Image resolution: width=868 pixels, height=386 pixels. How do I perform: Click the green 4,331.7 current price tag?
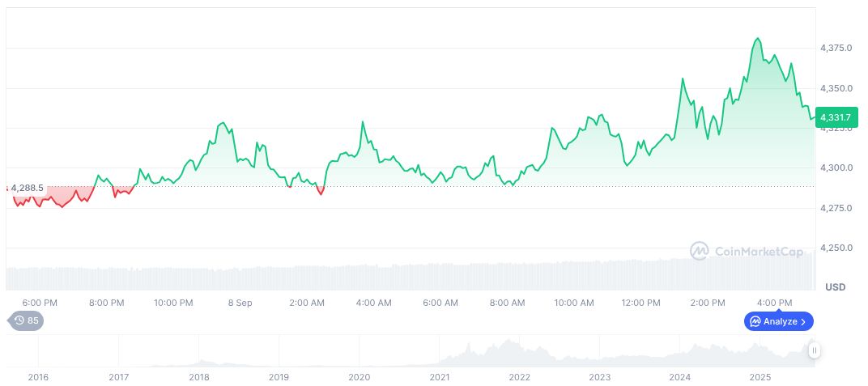click(836, 117)
